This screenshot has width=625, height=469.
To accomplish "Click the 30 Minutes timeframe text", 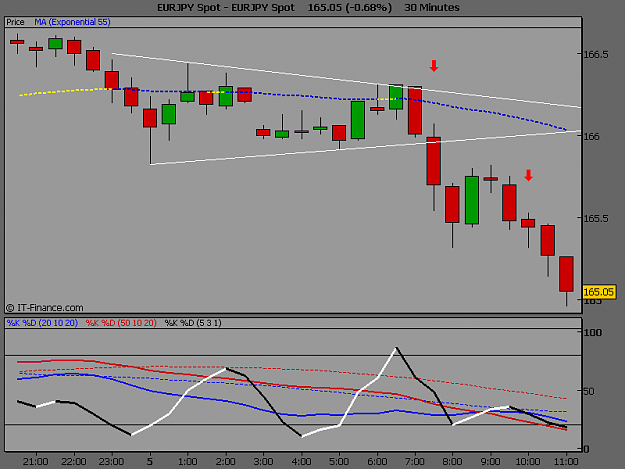I will click(432, 8).
